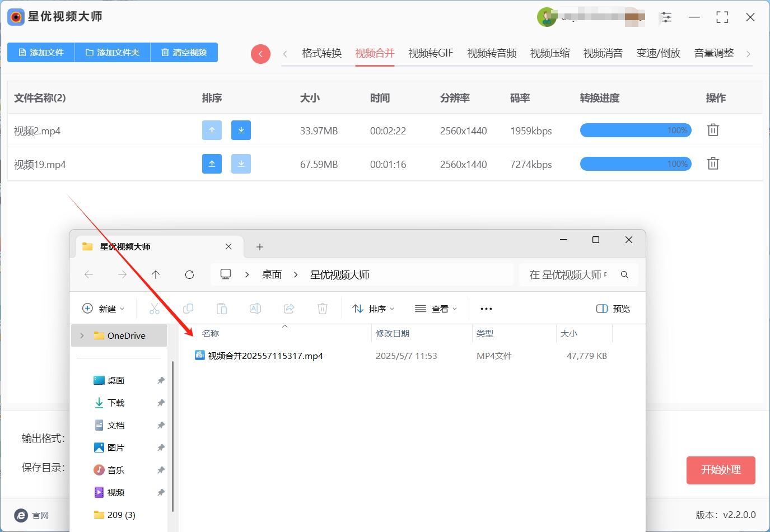Viewport: 770px width, 532px height.
Task: Refresh the Explorer folder view
Action: tap(189, 274)
